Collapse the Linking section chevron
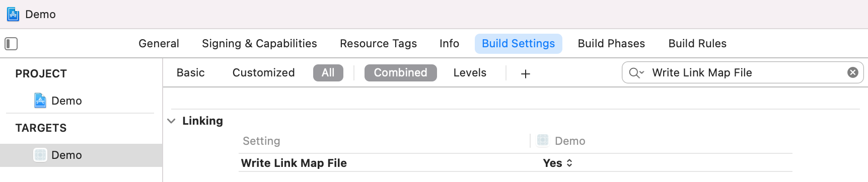This screenshot has height=182, width=868. (x=171, y=121)
